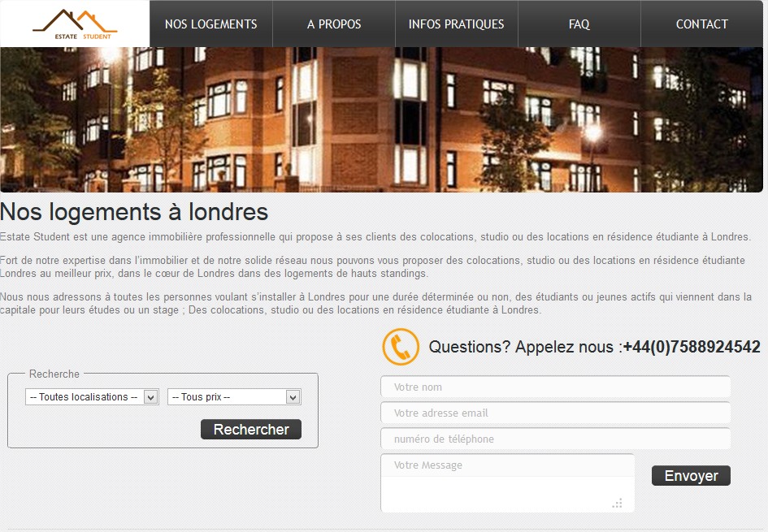Select the FAQ navigation item
This screenshot has height=532, width=768.
[579, 24]
